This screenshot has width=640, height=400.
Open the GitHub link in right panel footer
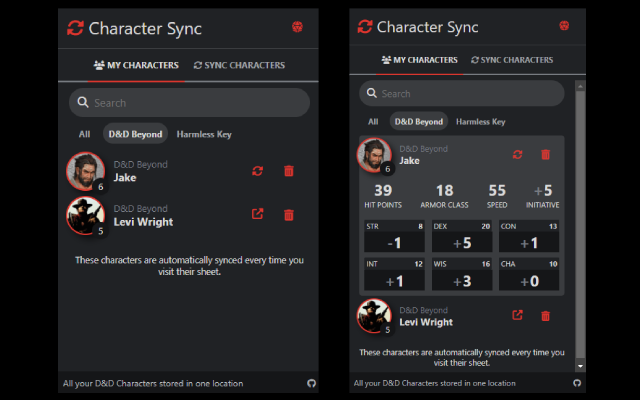(x=577, y=383)
